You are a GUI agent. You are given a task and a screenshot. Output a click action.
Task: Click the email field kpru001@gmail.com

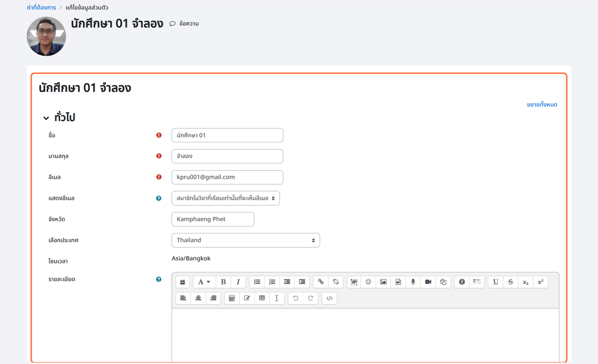point(227,177)
